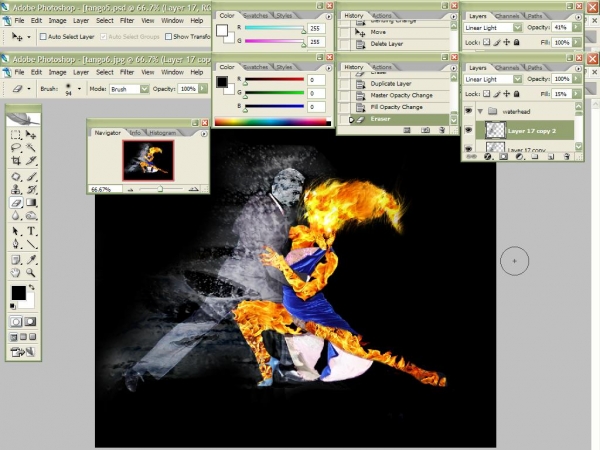Select the Patch healing tool
The width and height of the screenshot is (600, 450).
pos(16,176)
